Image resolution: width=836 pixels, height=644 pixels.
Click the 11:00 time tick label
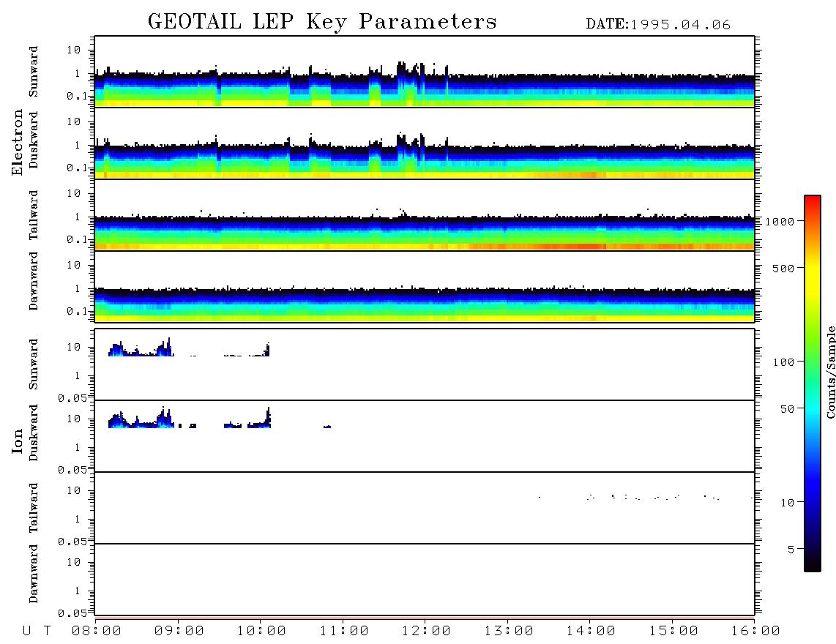pyautogui.click(x=344, y=632)
